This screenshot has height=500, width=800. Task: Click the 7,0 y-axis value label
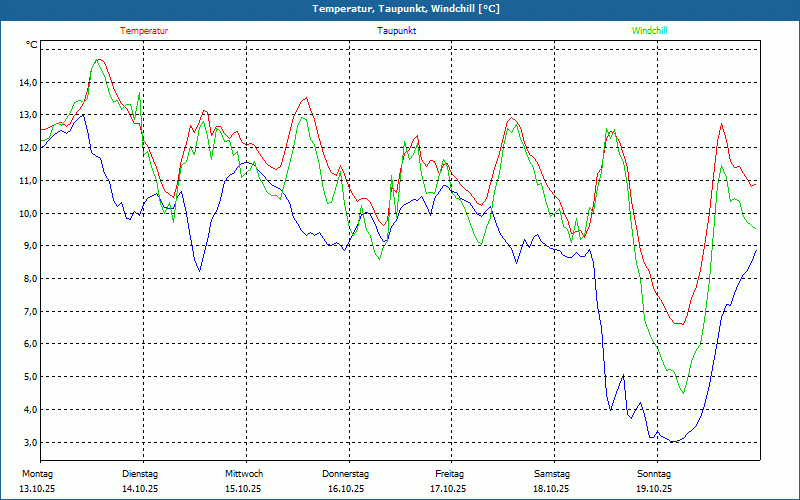pyautogui.click(x=30, y=311)
